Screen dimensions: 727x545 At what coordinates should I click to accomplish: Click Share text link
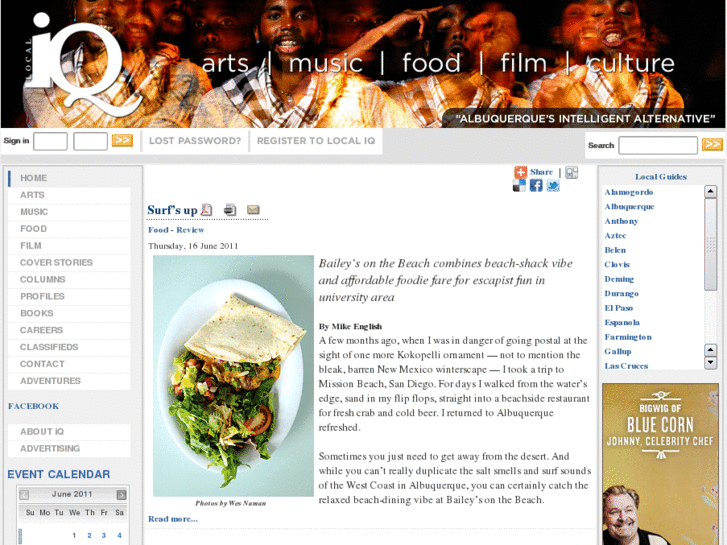pyautogui.click(x=542, y=172)
